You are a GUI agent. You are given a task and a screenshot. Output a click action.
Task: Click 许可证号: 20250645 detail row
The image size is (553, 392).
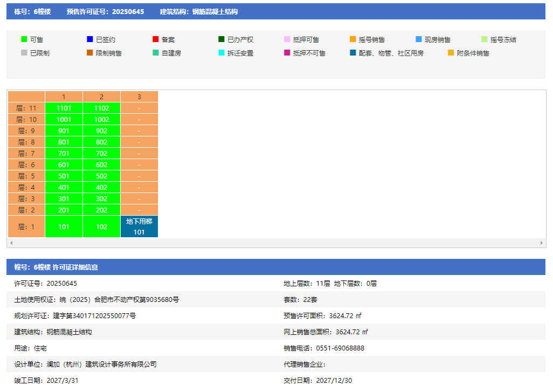[45, 283]
